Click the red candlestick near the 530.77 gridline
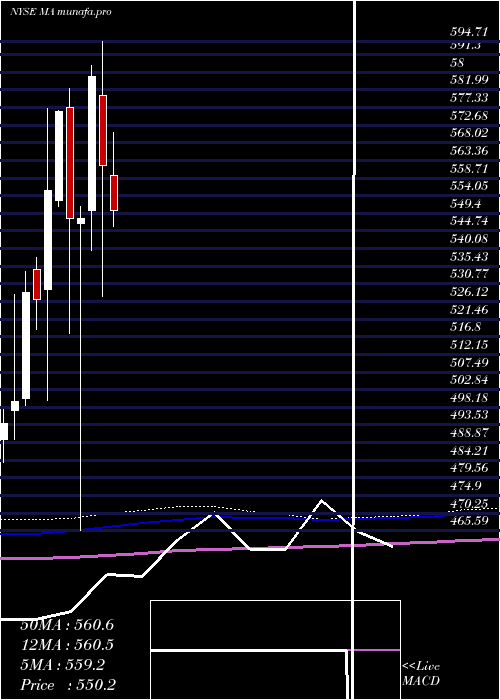Image resolution: width=500 pixels, height=700 pixels. tap(37, 284)
